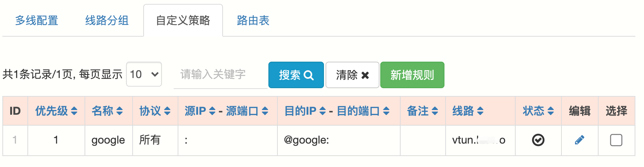The image size is (644, 167).
Task: Go to the 路由表 tab
Action: pyautogui.click(x=253, y=20)
